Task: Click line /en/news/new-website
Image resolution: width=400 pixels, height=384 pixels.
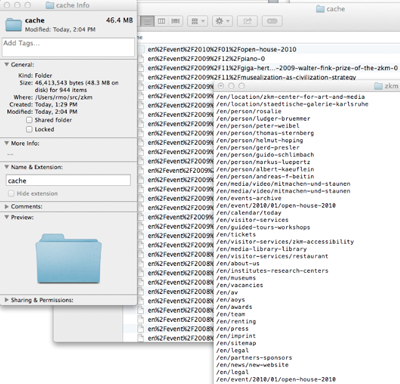Action: click(252, 365)
